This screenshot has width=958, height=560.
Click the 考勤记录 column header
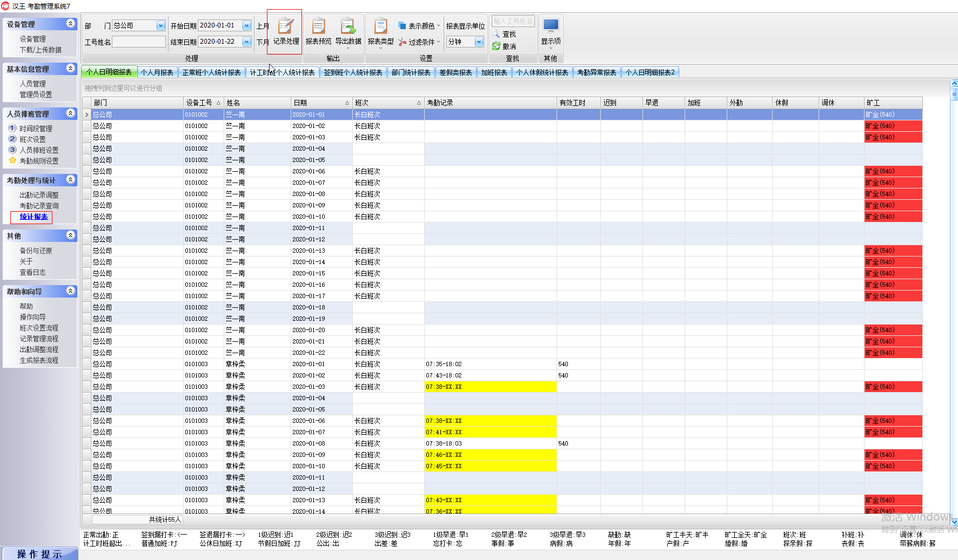tap(490, 103)
